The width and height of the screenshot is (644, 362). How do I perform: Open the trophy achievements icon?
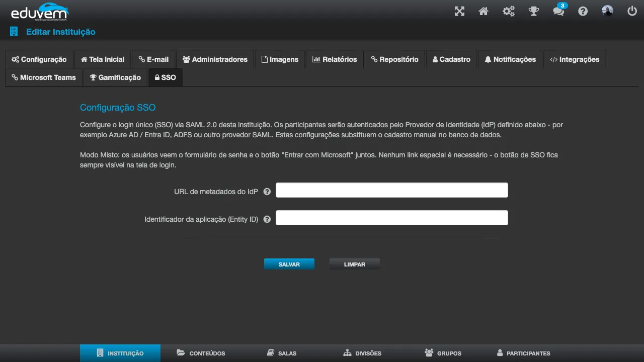pos(534,11)
